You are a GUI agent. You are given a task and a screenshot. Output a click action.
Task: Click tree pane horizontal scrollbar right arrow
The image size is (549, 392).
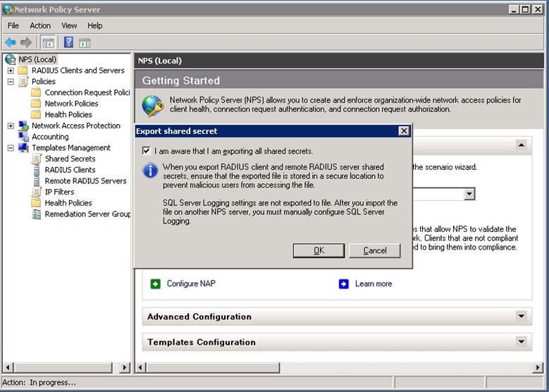(124, 367)
